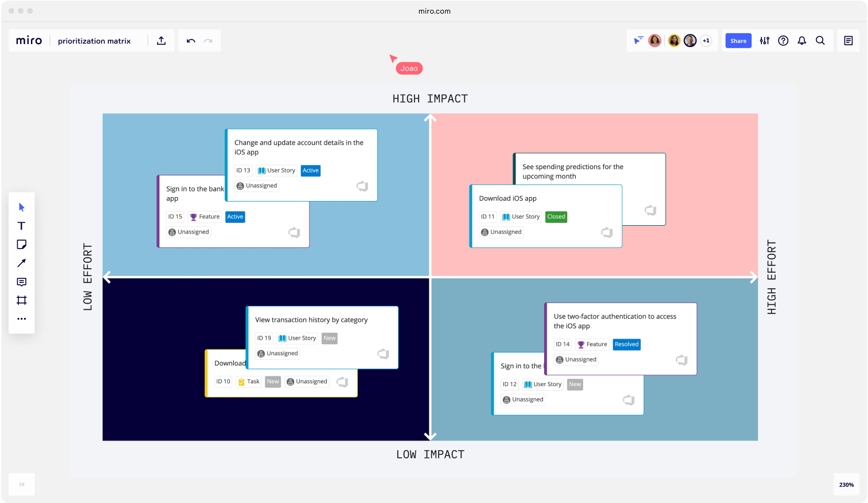Show additional collaborators via +1 badge
The image size is (868, 503).
coord(706,40)
